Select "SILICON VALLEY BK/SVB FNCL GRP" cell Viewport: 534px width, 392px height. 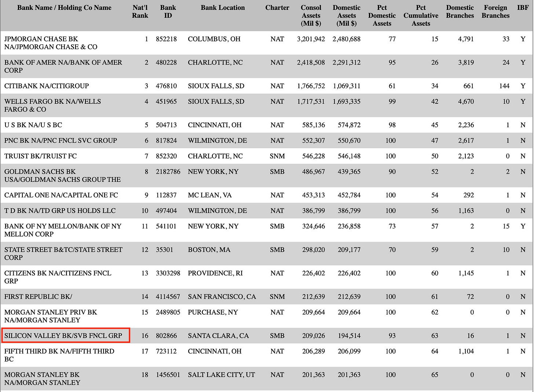point(63,336)
